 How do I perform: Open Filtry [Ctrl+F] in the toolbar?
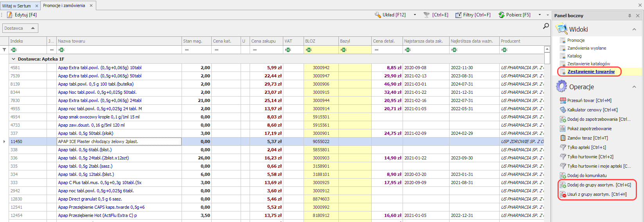473,15
